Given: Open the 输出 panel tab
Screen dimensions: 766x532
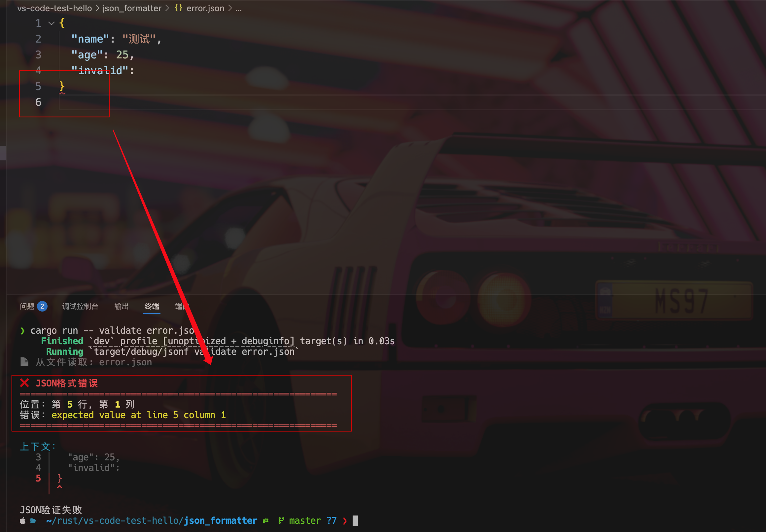Looking at the screenshot, I should pos(122,306).
